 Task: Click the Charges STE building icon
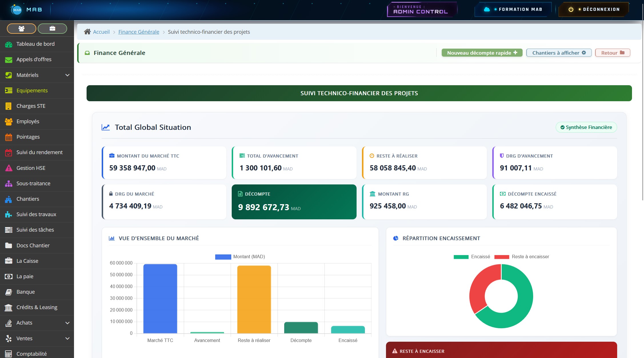[x=9, y=106]
